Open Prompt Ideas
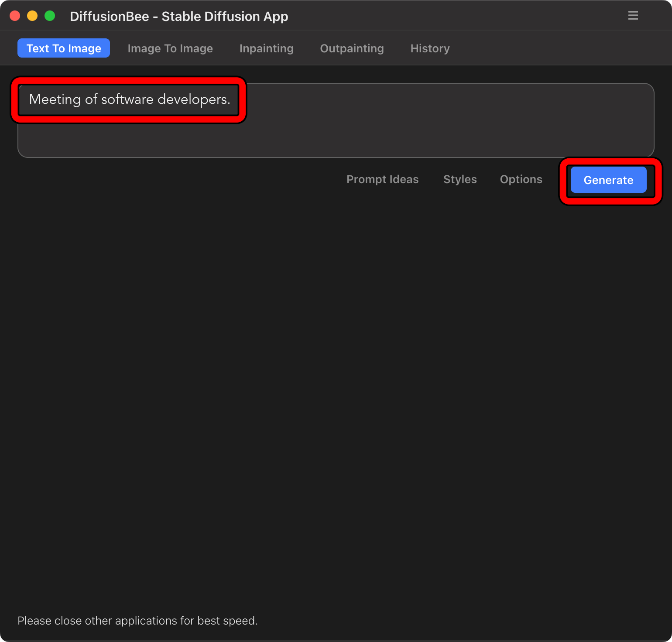Image resolution: width=672 pixels, height=642 pixels. pyautogui.click(x=382, y=179)
